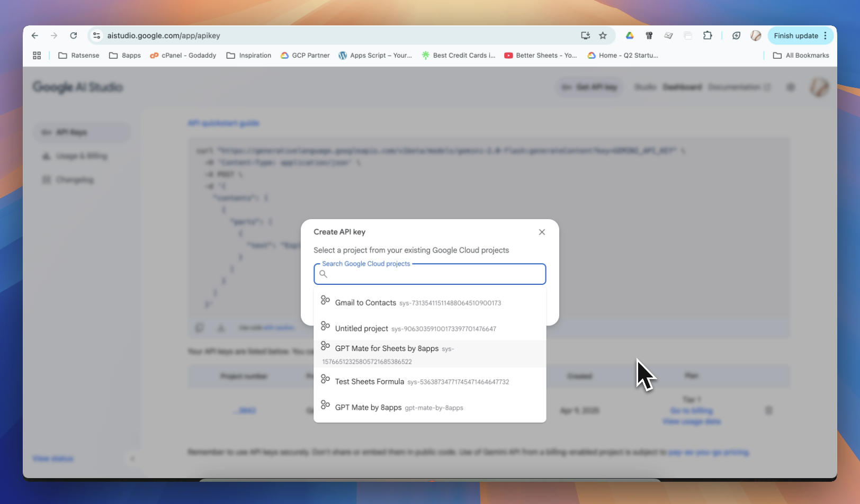Viewport: 860px width, 504px height.
Task: Open the Extensions puzzle icon
Action: click(x=707, y=35)
